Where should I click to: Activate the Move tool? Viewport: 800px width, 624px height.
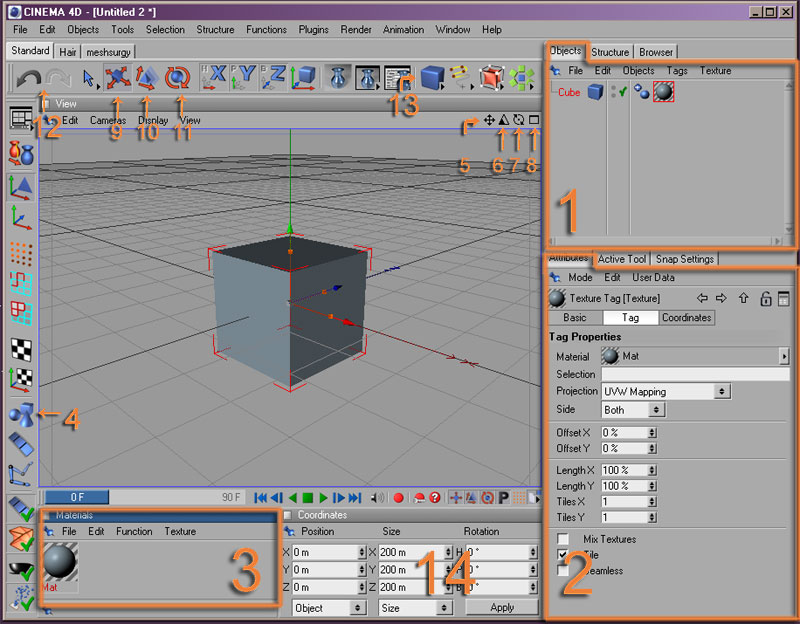117,78
